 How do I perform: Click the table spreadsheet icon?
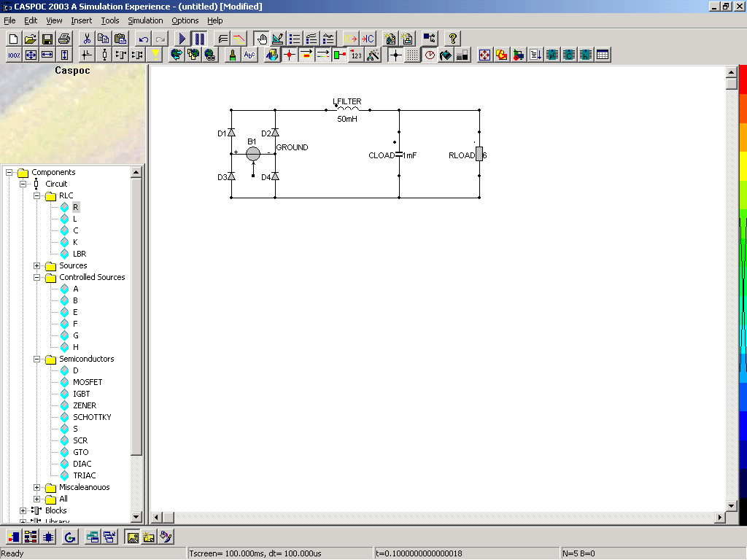[x=603, y=55]
